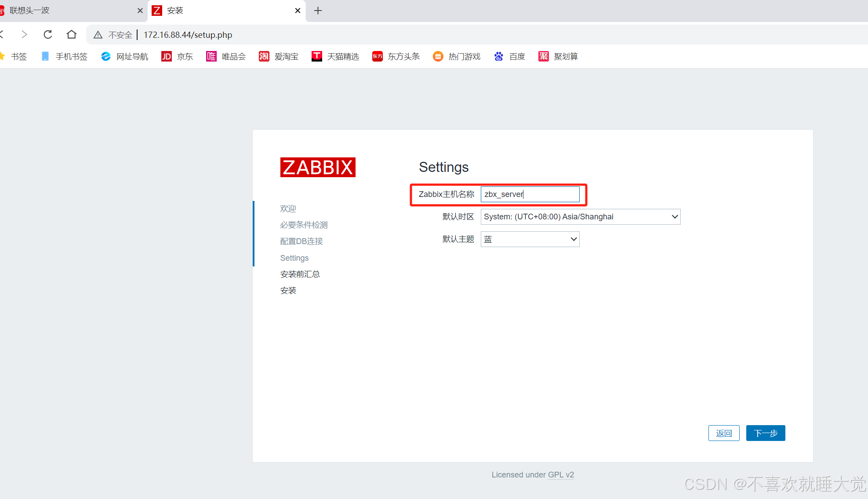Screen dimensions: 868x499
Task: Open the 唯品会 bookmark
Action: (x=226, y=56)
